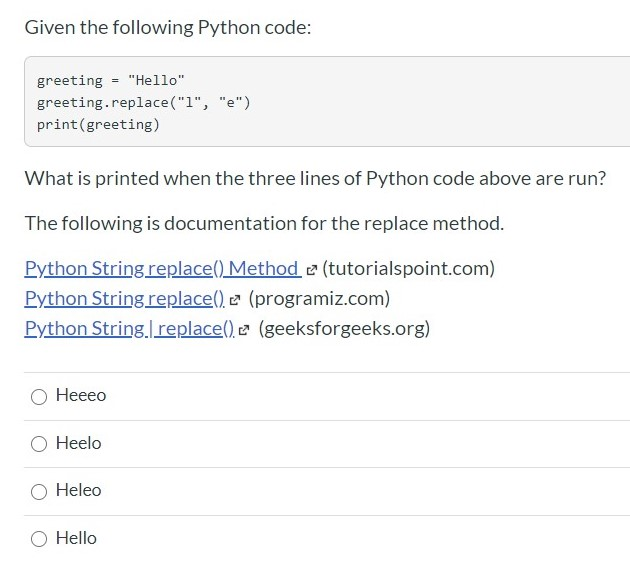
Task: Click external-link icon after tutorialspoint replace() link
Action: click(311, 269)
